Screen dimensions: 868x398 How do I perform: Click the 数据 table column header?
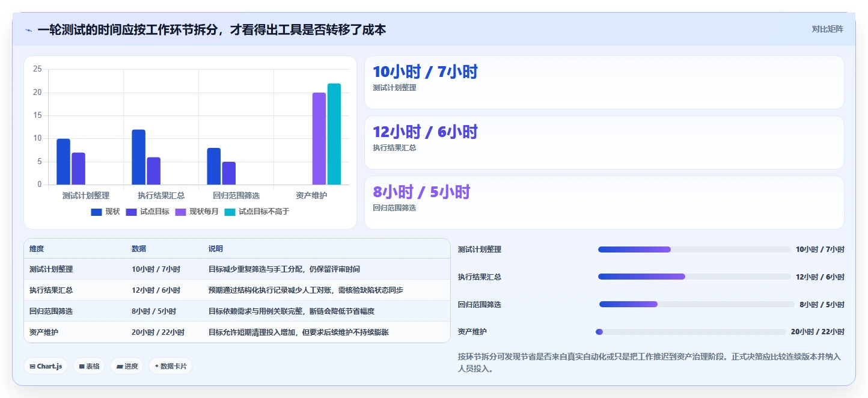(139, 249)
